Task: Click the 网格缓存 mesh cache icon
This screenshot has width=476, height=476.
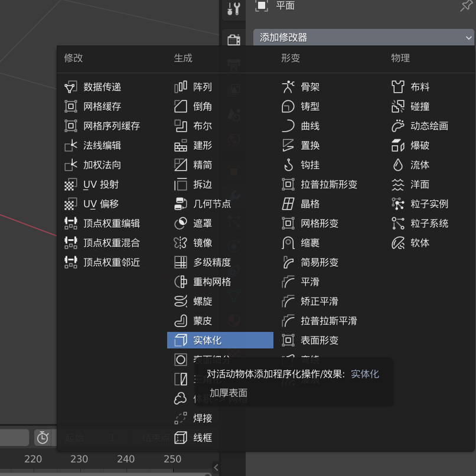Action: 71,106
